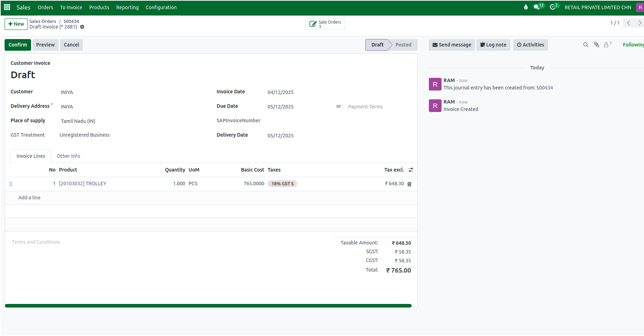Open the Payment Terms selector

pos(365,107)
